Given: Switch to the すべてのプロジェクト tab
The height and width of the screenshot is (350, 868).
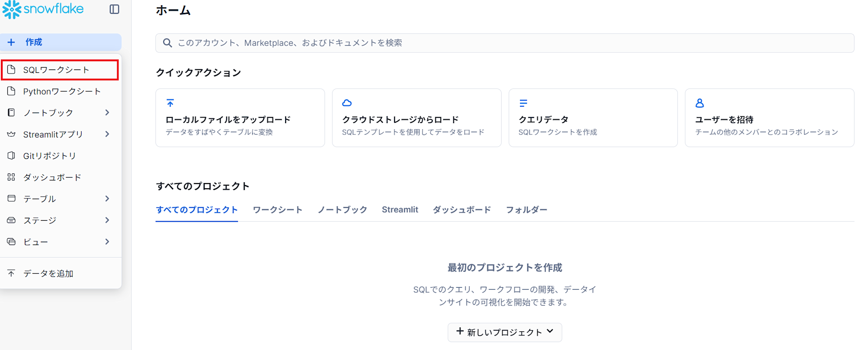Looking at the screenshot, I should point(197,210).
